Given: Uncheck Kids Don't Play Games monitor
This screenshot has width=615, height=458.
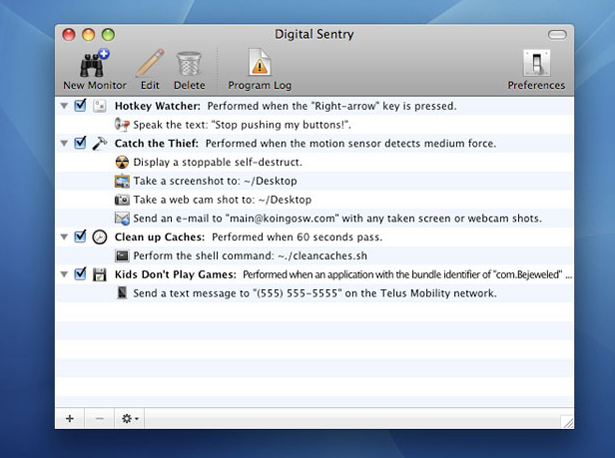Looking at the screenshot, I should [x=80, y=274].
